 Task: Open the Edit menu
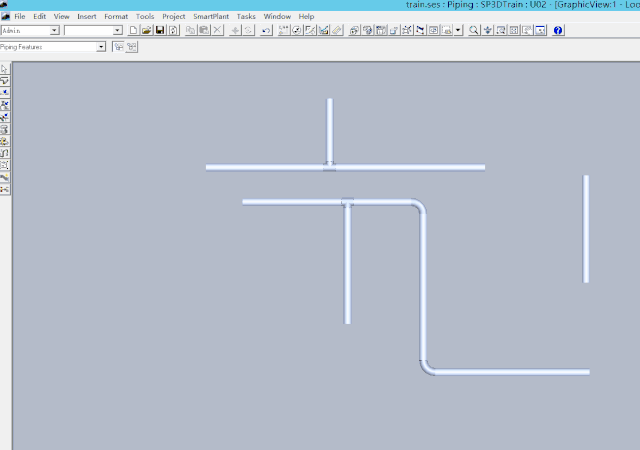[40, 16]
